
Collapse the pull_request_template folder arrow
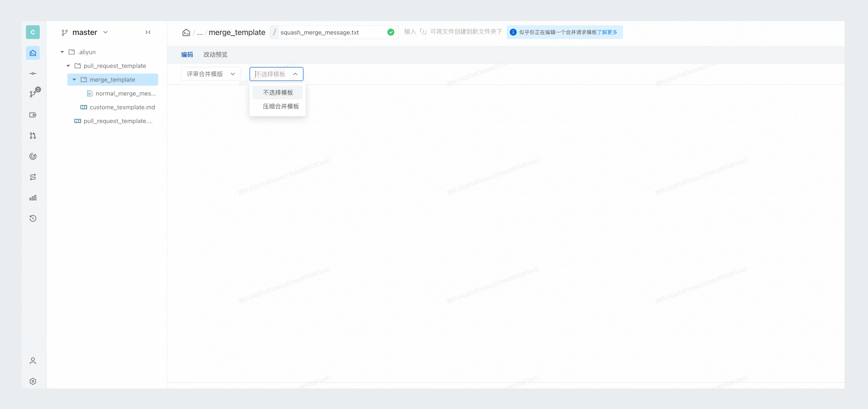point(68,66)
